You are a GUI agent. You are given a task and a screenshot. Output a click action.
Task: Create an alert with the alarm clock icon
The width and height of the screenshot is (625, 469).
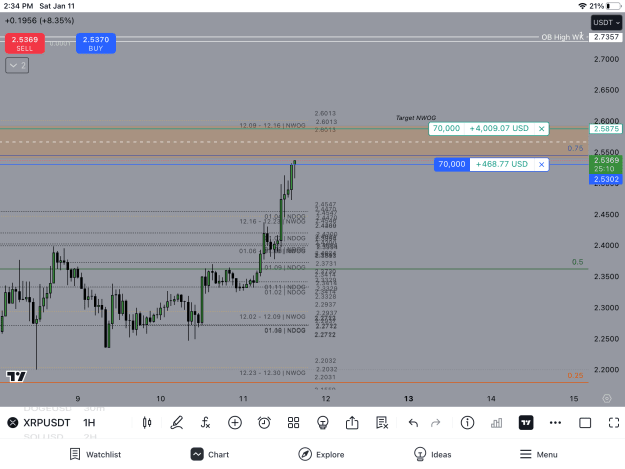pos(264,423)
